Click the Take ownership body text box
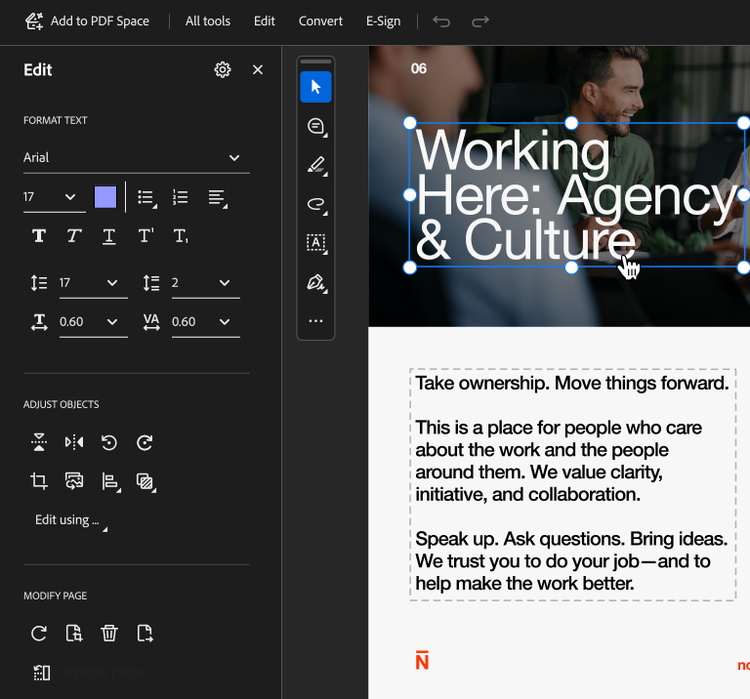The image size is (750, 699). pos(573,484)
